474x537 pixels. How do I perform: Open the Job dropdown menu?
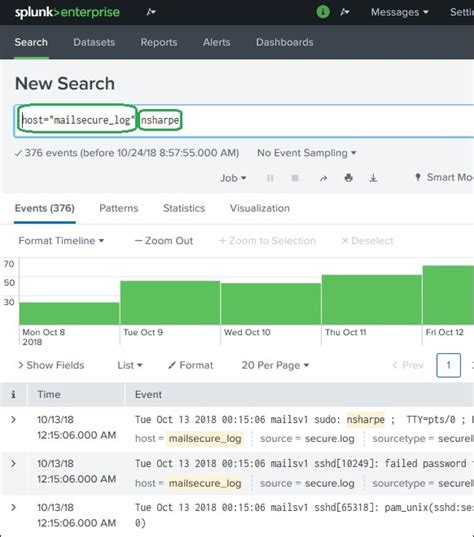coord(233,178)
